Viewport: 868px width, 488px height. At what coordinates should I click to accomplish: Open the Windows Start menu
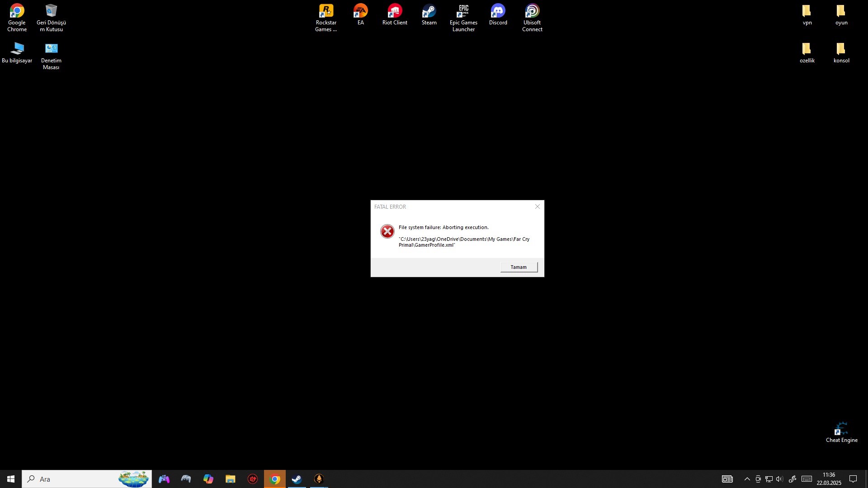11,479
